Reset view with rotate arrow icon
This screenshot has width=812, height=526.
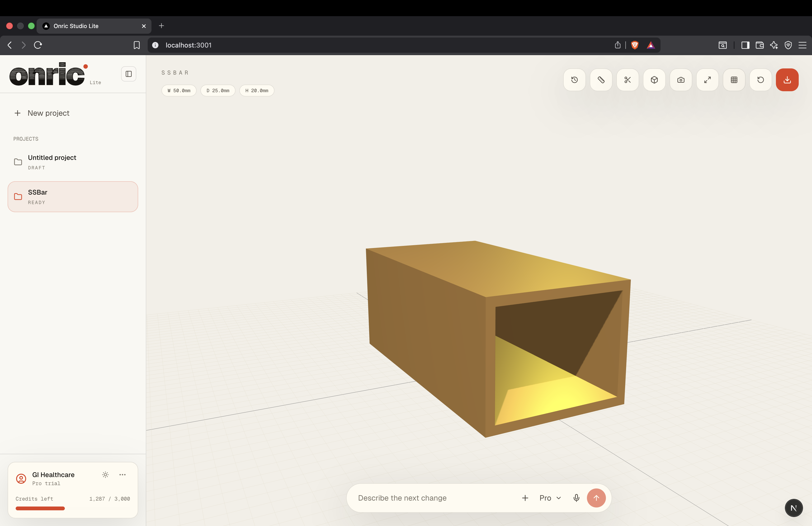click(x=760, y=80)
